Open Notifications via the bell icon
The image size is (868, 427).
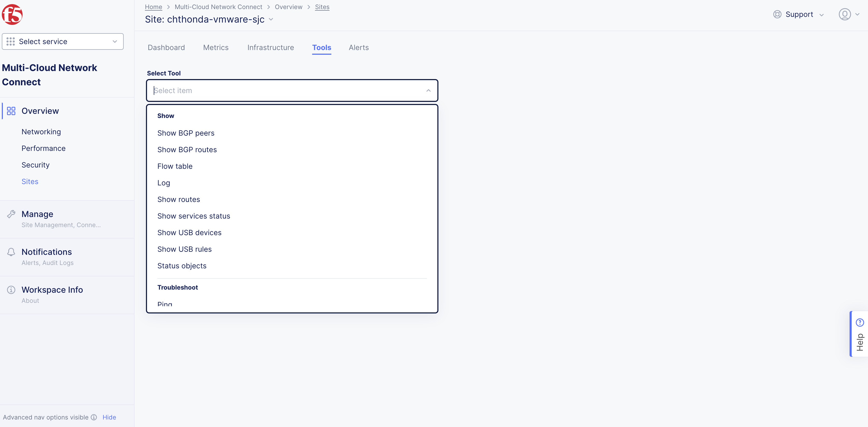point(11,252)
